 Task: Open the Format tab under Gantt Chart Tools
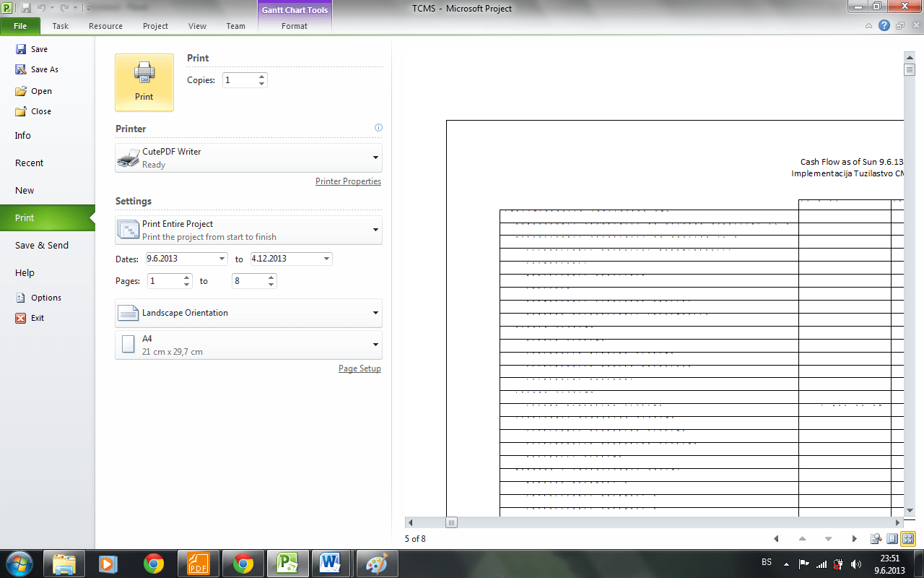(295, 26)
